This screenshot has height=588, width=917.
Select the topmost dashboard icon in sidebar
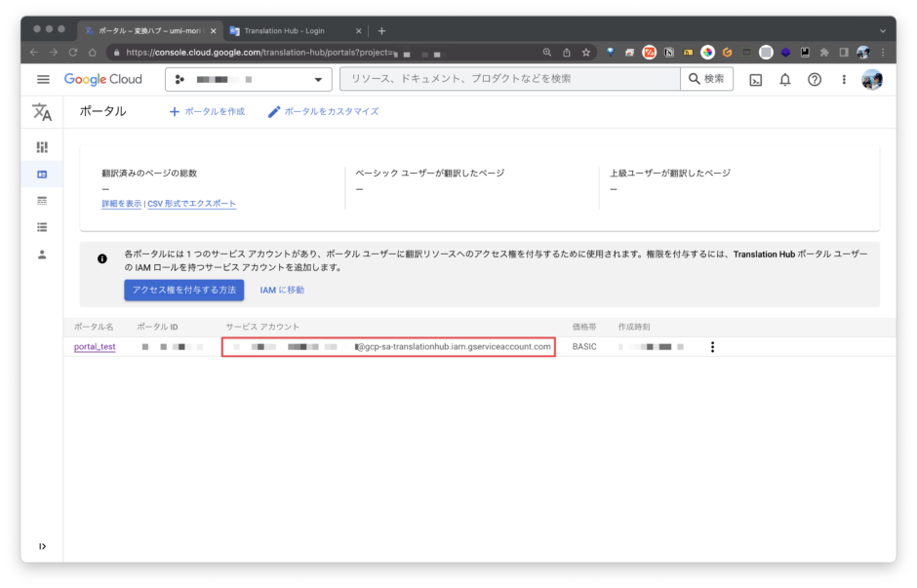pos(41,146)
